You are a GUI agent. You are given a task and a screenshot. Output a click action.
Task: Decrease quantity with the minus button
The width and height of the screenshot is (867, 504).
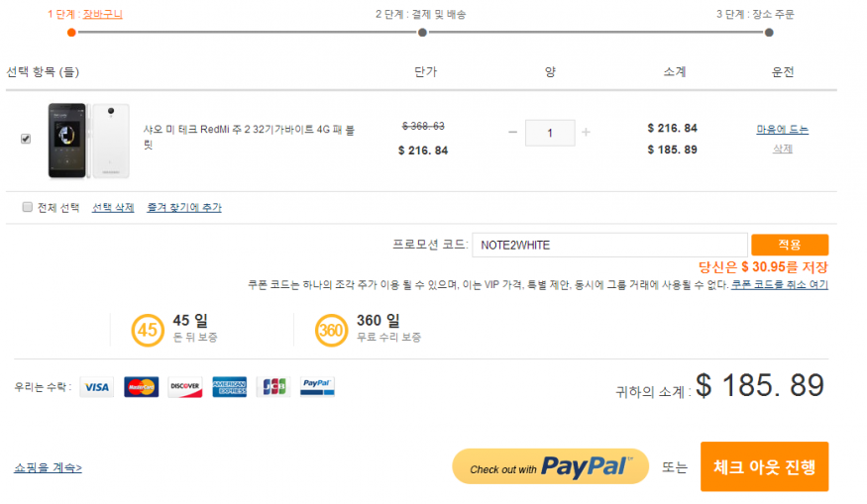click(x=512, y=133)
